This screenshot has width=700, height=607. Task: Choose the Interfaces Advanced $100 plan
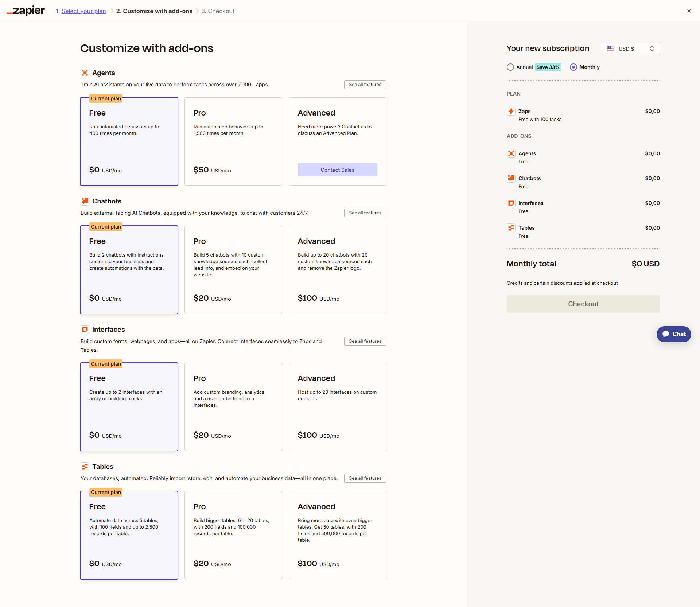pos(338,407)
